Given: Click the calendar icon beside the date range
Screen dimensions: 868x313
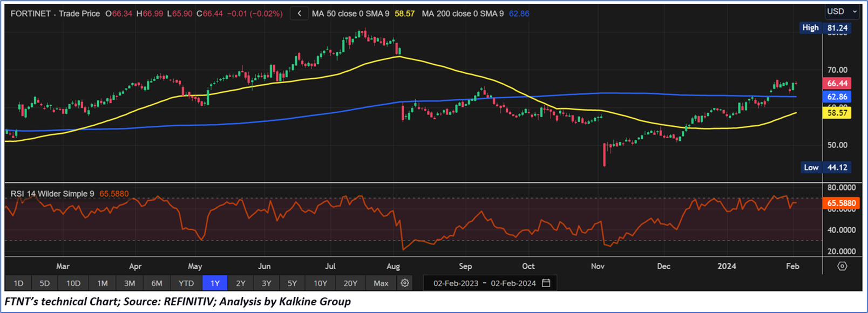Looking at the screenshot, I should (x=546, y=283).
